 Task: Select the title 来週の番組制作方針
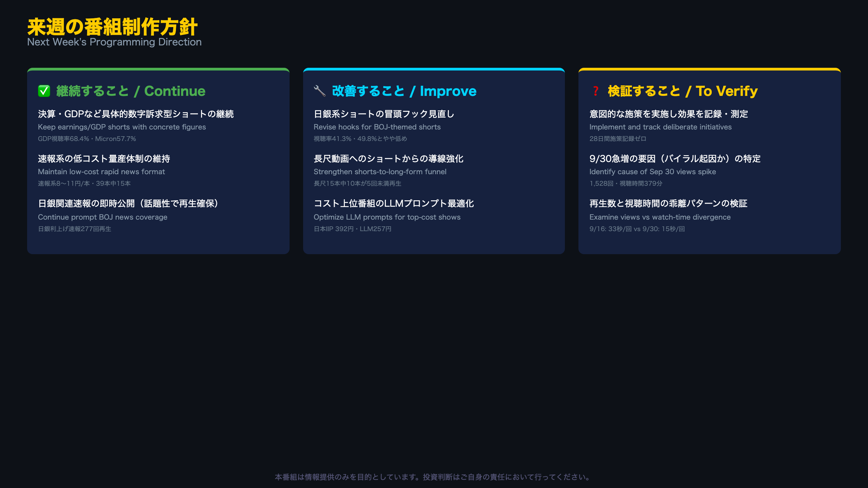[x=112, y=27]
